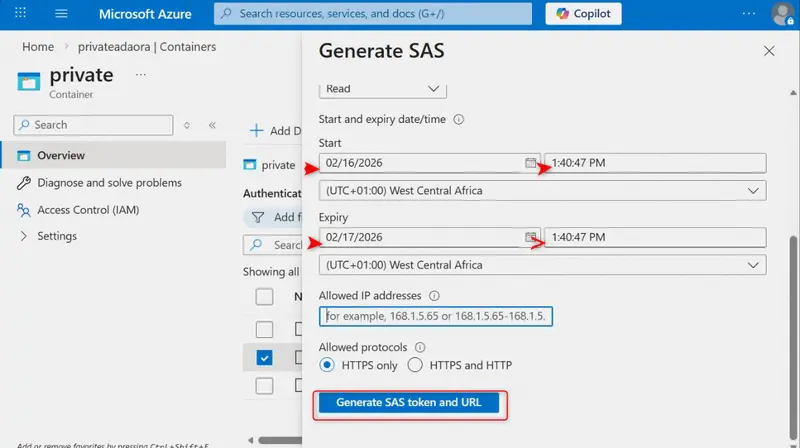The width and height of the screenshot is (800, 448).
Task: Select HTTPS and HTTP protocol
Action: click(x=415, y=365)
